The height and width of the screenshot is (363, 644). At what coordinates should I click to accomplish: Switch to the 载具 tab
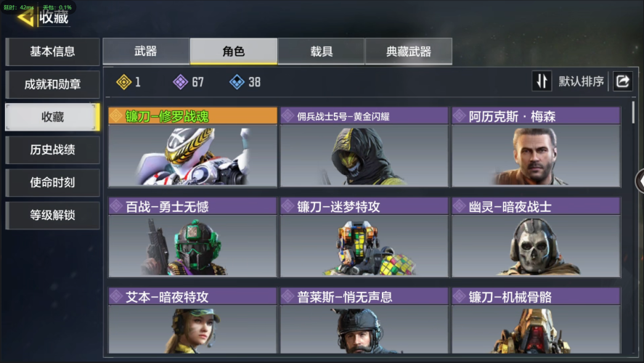(x=321, y=52)
